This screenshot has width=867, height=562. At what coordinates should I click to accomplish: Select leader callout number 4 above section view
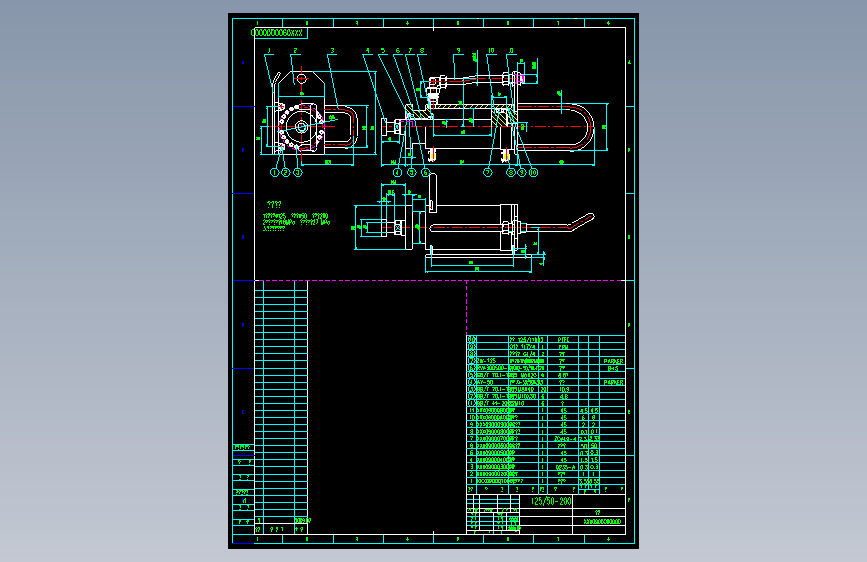[x=367, y=51]
